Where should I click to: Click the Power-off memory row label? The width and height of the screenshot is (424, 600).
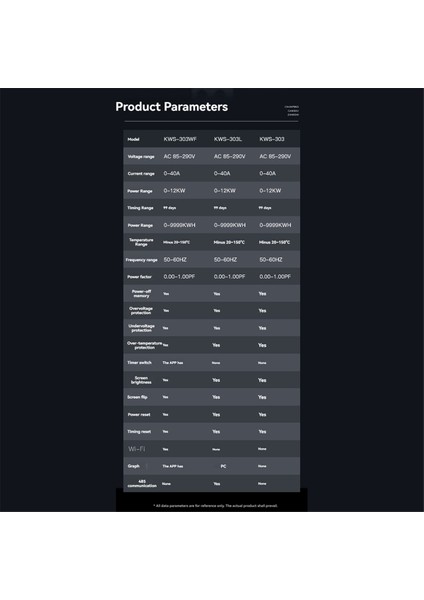[141, 293]
